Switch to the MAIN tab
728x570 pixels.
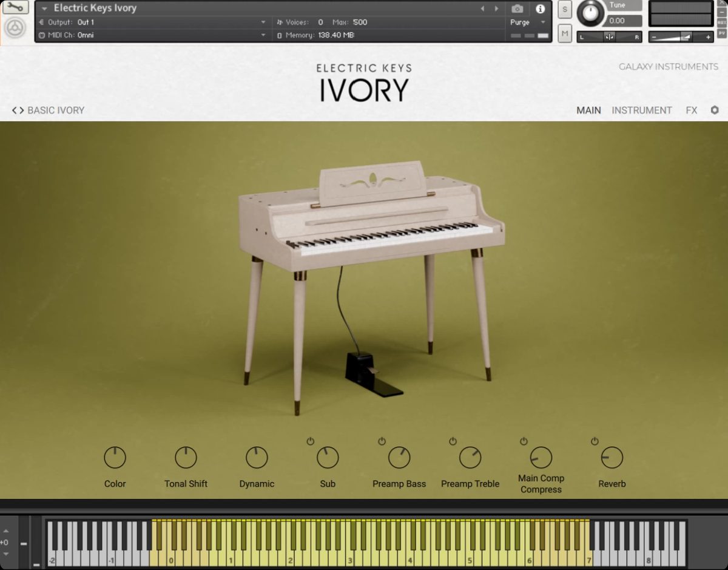tap(588, 110)
